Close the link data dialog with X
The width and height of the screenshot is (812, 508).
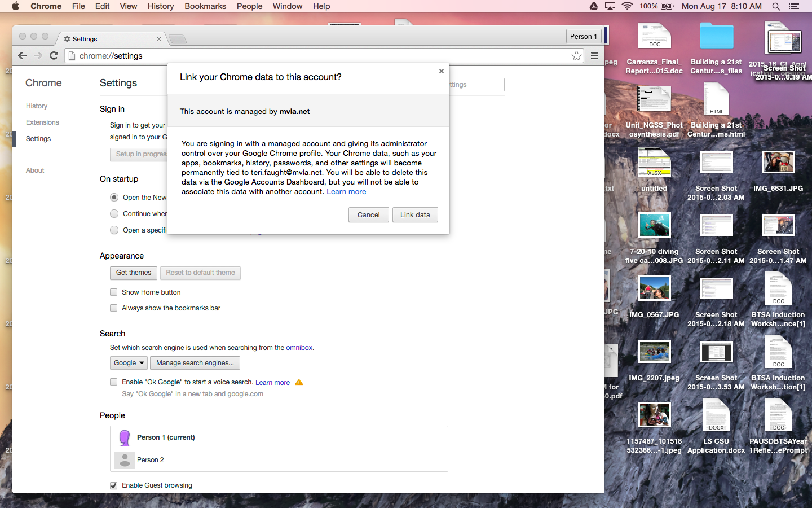442,71
